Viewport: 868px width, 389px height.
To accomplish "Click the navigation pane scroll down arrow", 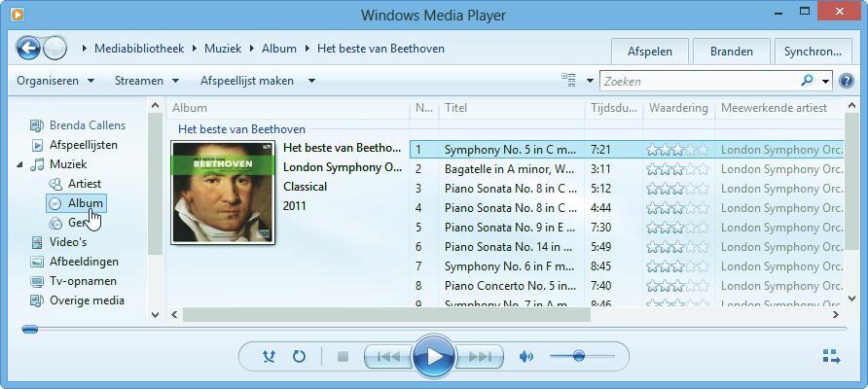I will (155, 315).
